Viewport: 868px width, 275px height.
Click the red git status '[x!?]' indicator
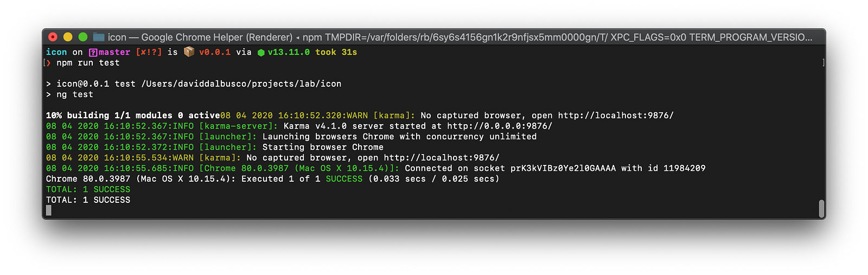[x=149, y=52]
